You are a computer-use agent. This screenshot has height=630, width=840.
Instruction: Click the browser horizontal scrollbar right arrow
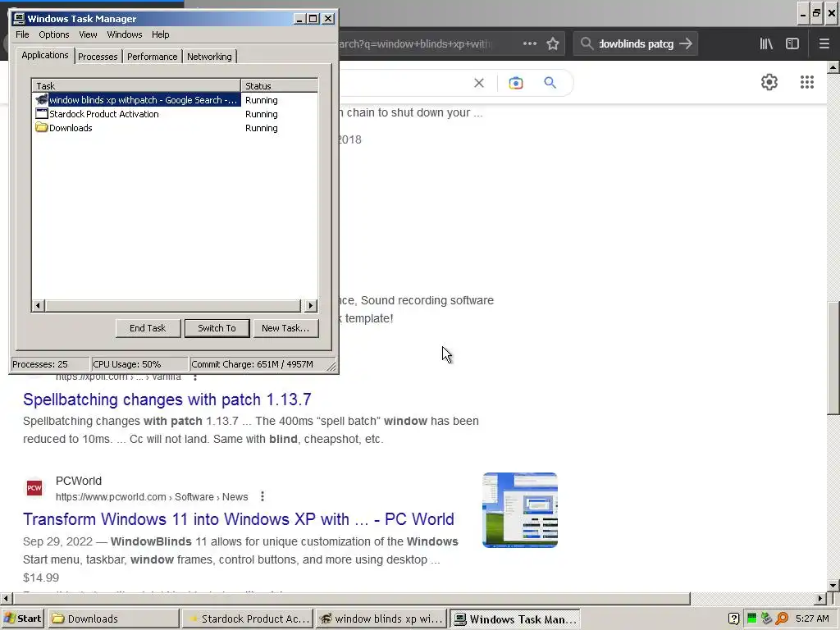pos(820,598)
